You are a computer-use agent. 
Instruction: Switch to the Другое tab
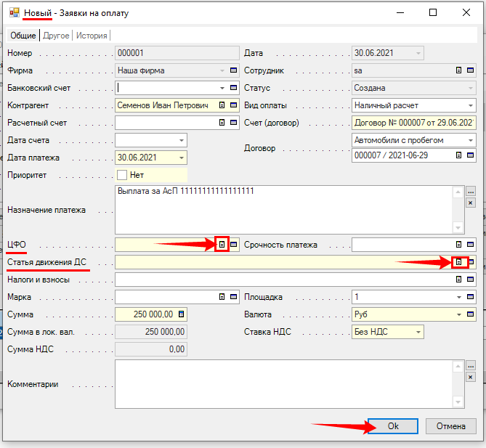pos(56,36)
